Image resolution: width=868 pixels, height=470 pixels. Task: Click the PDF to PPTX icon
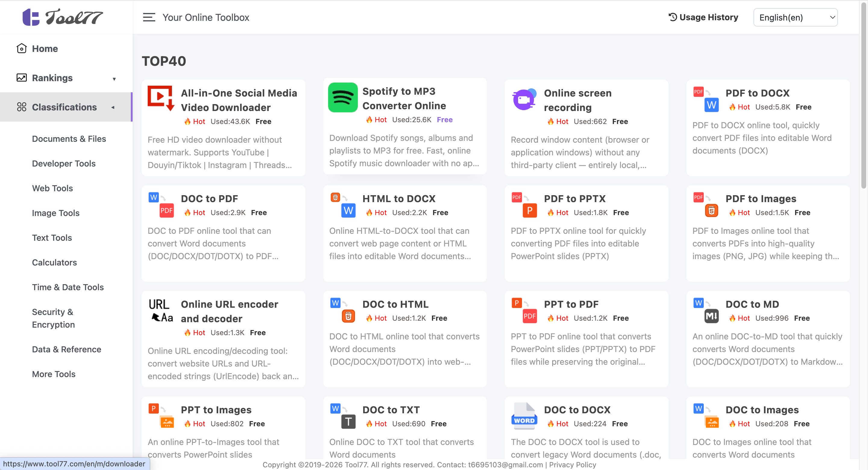524,205
